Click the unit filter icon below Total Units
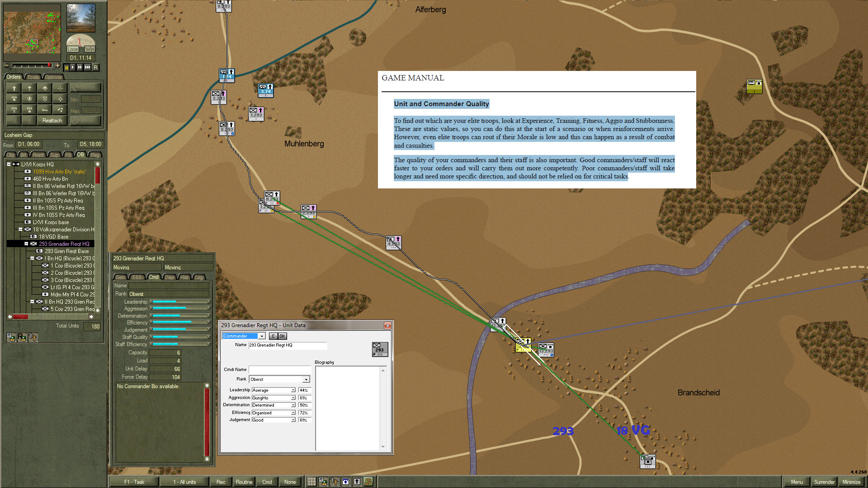 11,338
